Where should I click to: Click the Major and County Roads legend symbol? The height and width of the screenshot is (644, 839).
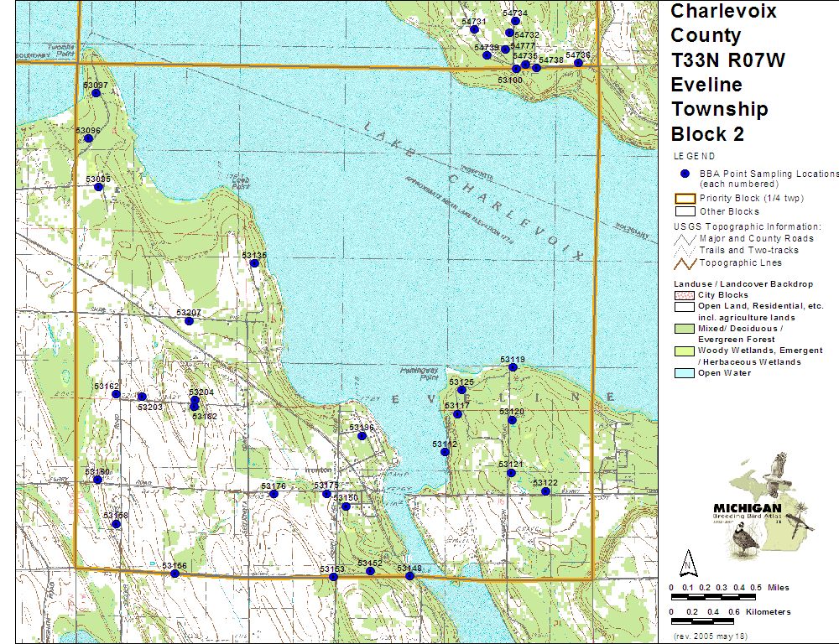(x=684, y=238)
